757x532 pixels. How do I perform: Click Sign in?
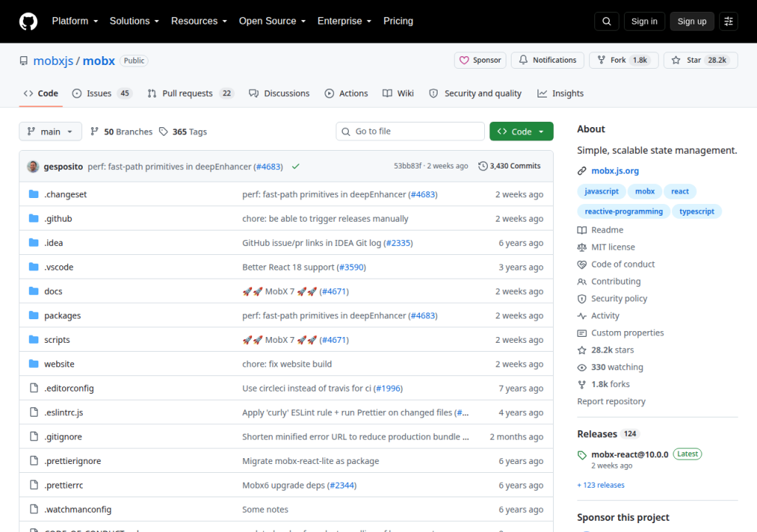644,21
